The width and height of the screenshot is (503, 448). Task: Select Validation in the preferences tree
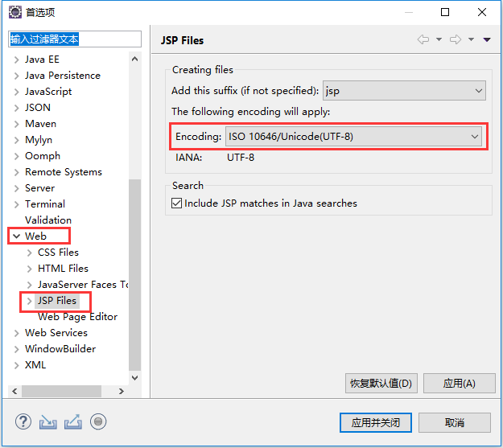(x=48, y=220)
